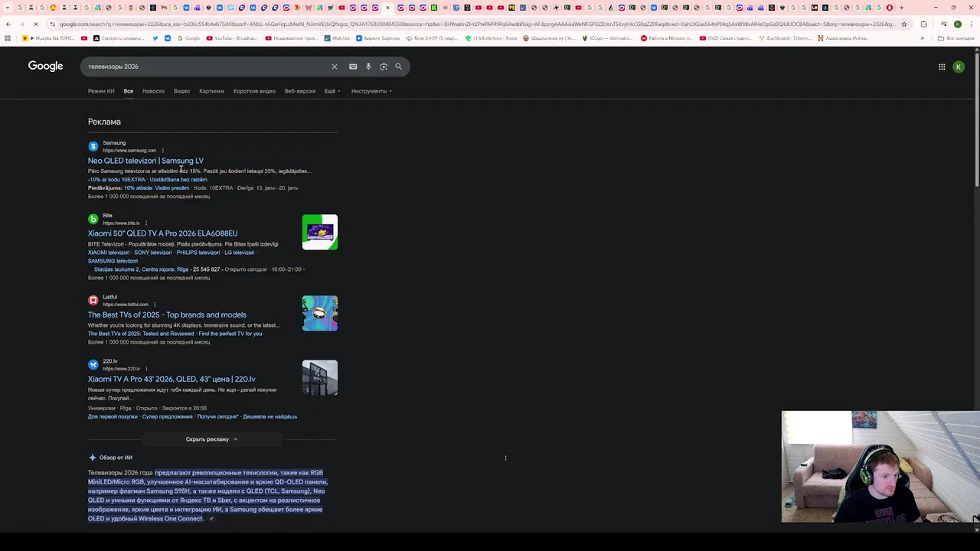Screen dimensions: 980x551
Task: Click the Xiaomi TV thumbnail in Bite ad
Action: click(320, 233)
